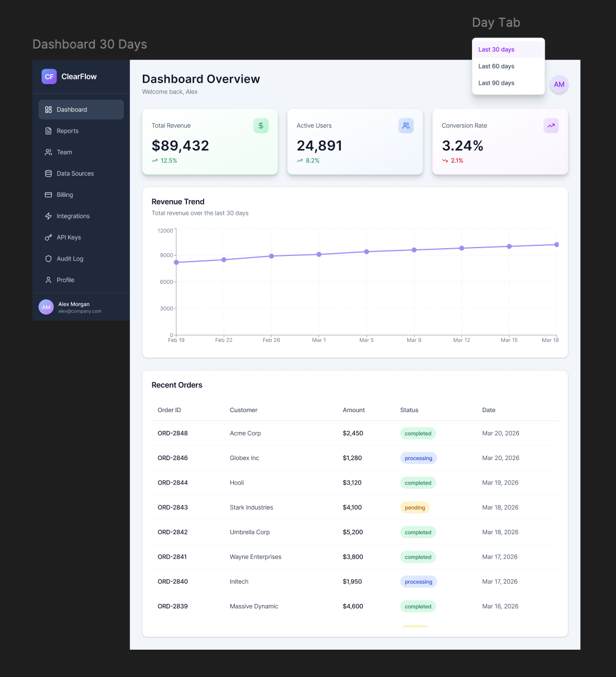
Task: Click the Mar 12 data point on chart
Action: [x=461, y=248]
